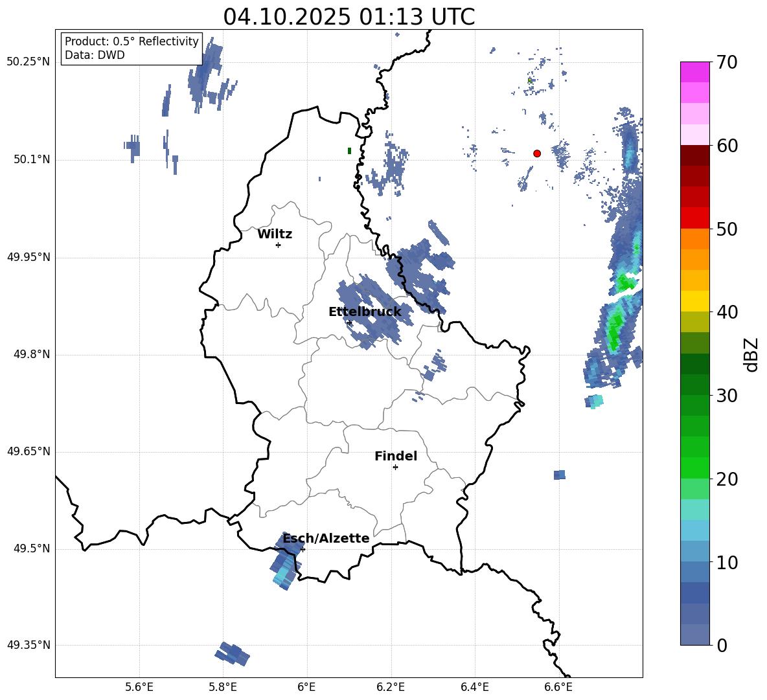The image size is (767, 700).
Task: Click the 6.6°E longitude label
Action: click(x=558, y=687)
